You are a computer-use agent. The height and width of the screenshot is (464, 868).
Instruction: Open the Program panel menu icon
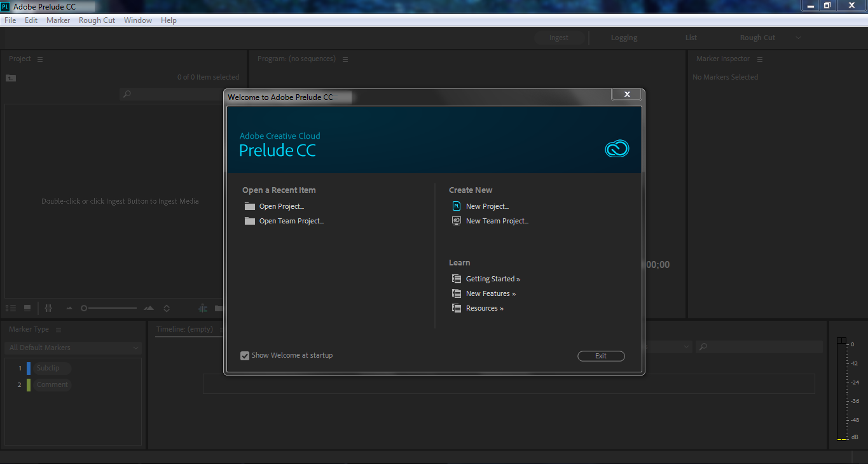[x=345, y=59]
